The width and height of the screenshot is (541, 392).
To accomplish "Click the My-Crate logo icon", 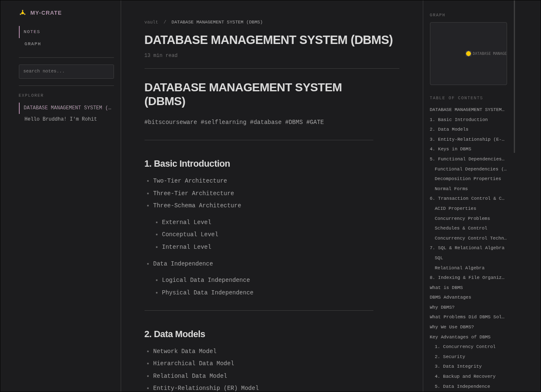I will [23, 13].
